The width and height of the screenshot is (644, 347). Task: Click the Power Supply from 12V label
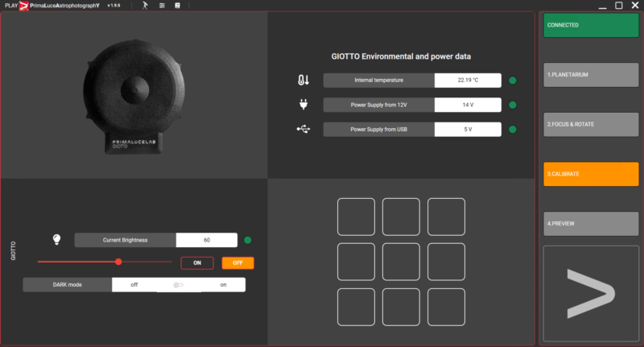coord(378,105)
